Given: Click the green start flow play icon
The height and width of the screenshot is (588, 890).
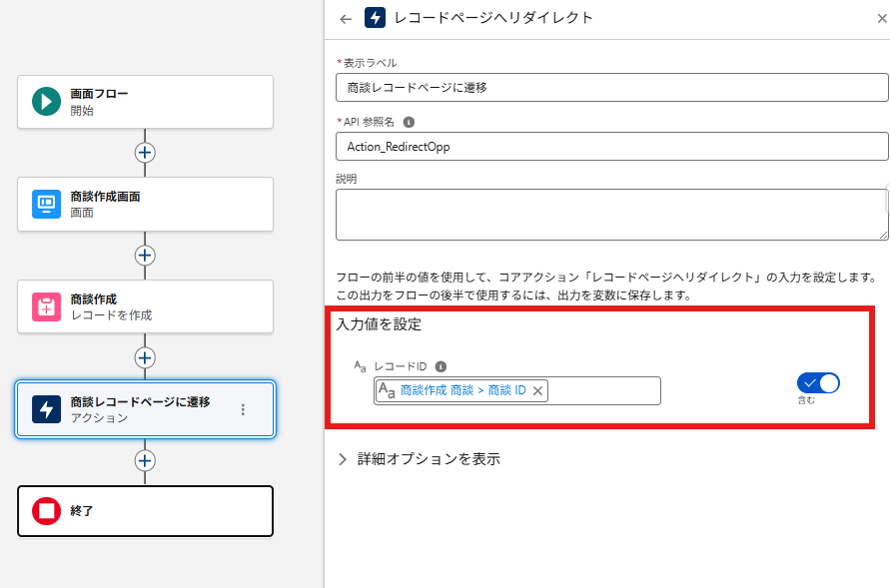Looking at the screenshot, I should click(x=46, y=102).
